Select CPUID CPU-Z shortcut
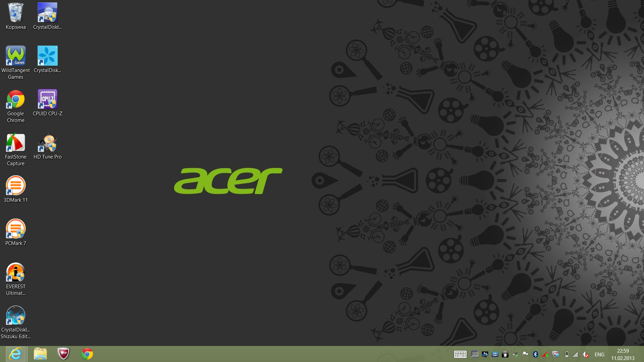Screen dimensions: 644x362 point(47,103)
